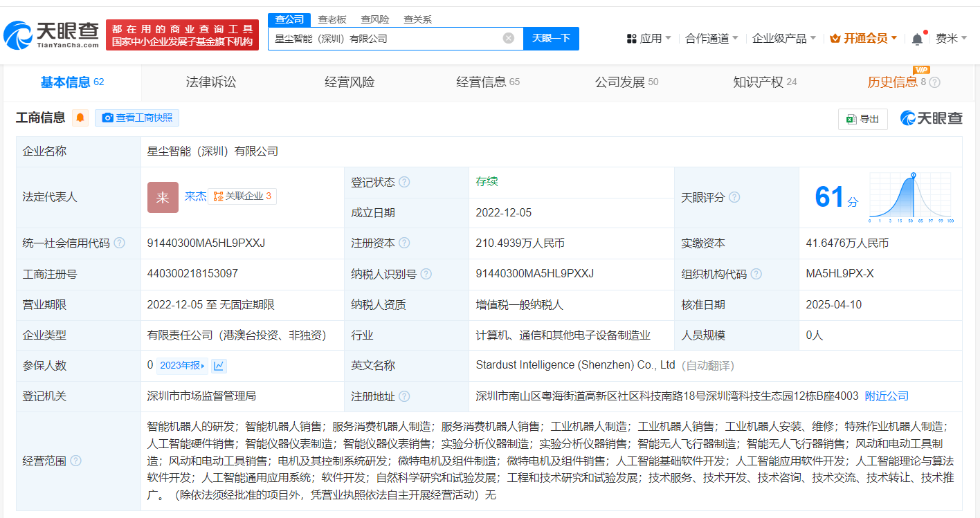Click the help icon next to 经营范围

click(75, 461)
